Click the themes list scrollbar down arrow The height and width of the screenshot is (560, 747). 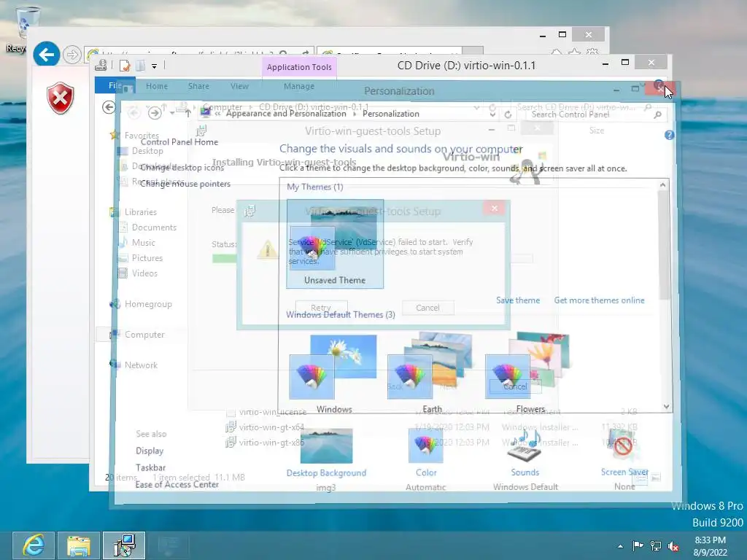coord(666,407)
